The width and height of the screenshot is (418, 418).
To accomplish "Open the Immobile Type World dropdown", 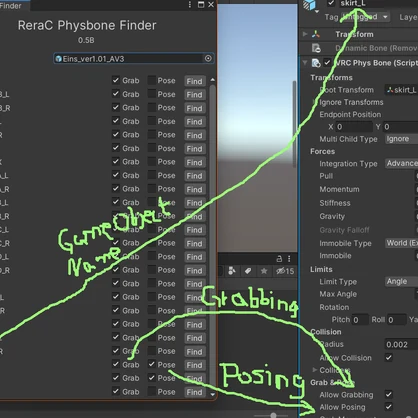I will [x=401, y=243].
